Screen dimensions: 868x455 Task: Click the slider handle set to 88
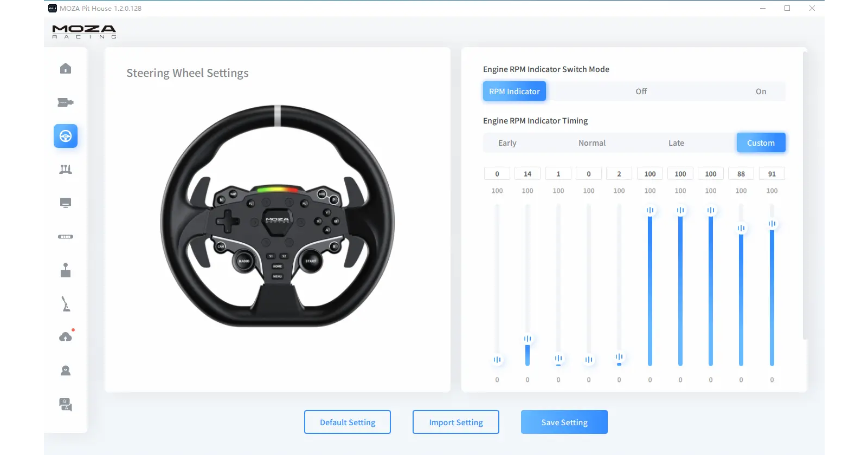tap(741, 228)
